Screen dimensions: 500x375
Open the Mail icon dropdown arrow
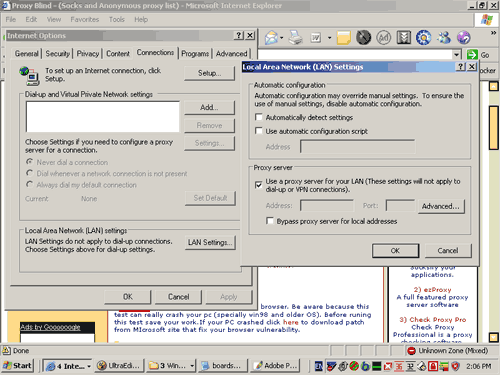click(x=282, y=38)
